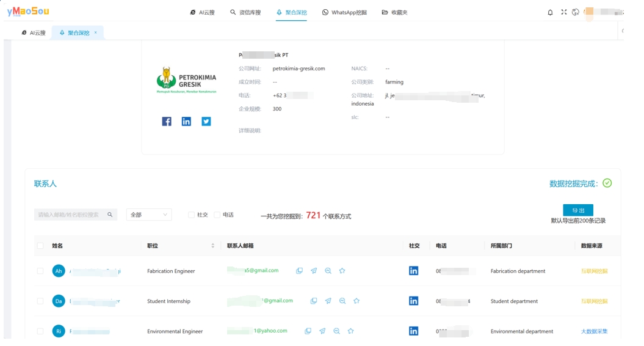Viewport: 644px width, 346px height.
Task: Click the notification bell icon
Action: 550,12
